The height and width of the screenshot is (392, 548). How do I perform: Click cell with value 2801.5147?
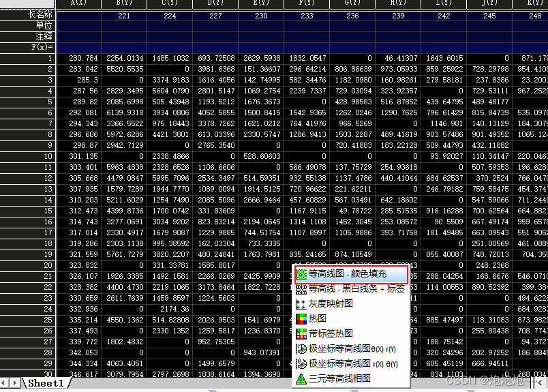215,91
